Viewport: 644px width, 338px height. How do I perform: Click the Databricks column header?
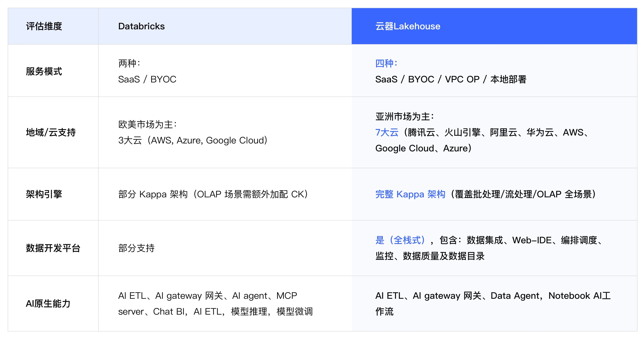coord(141,26)
